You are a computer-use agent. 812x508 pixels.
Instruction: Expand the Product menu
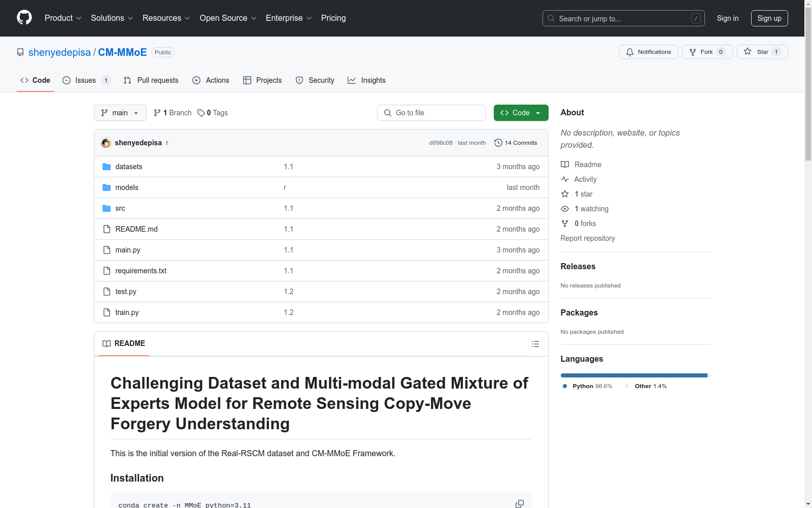click(x=63, y=18)
